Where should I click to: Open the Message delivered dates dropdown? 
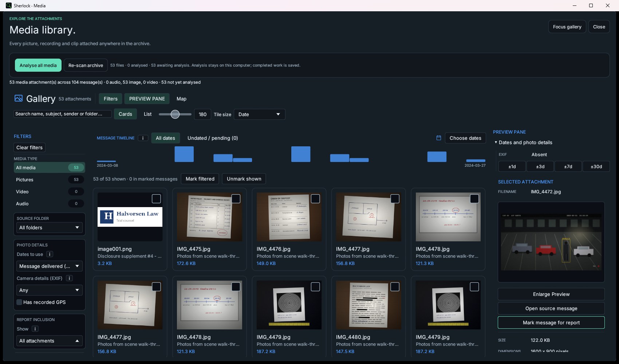coord(49,266)
